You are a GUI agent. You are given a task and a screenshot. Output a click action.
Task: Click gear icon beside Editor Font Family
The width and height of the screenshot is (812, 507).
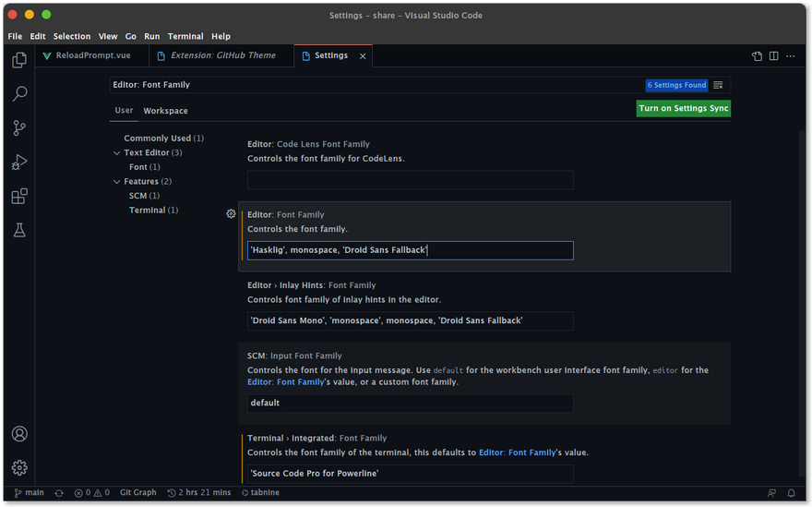(x=231, y=213)
